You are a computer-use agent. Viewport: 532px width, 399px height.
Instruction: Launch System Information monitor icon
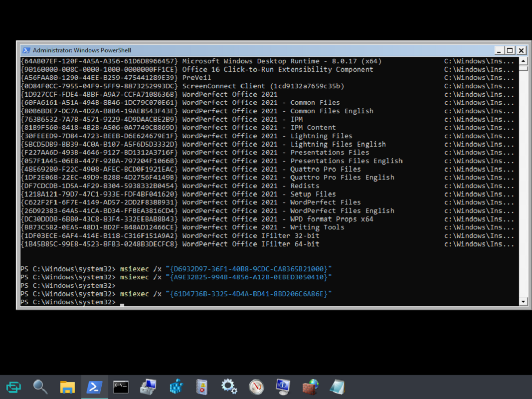(x=283, y=387)
